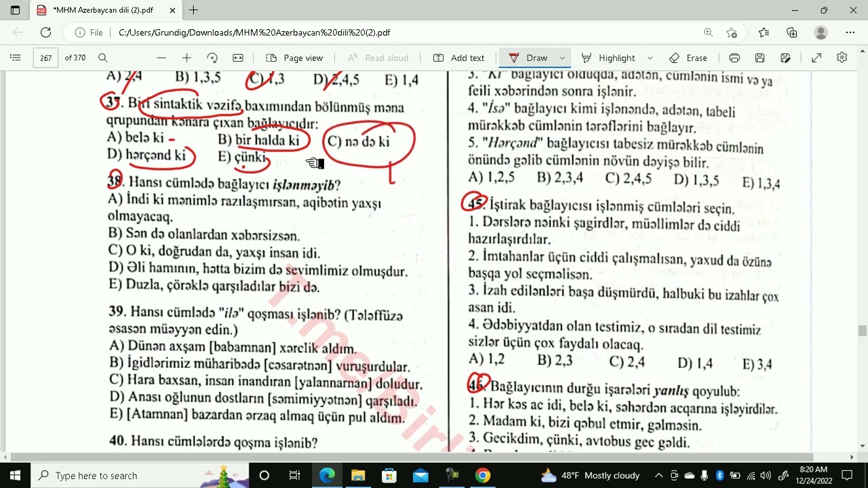The image size is (868, 488).
Task: Open Task View on the taskbar
Action: tap(294, 475)
